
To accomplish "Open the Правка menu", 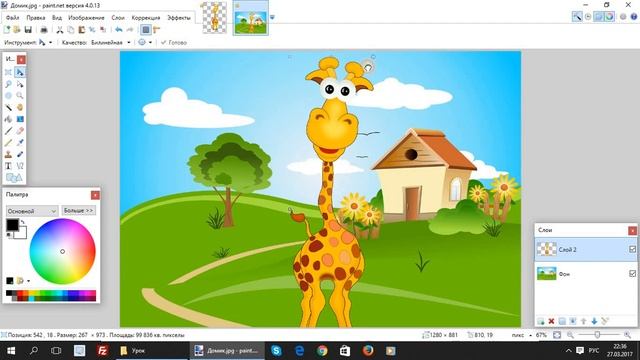I will click(36, 18).
